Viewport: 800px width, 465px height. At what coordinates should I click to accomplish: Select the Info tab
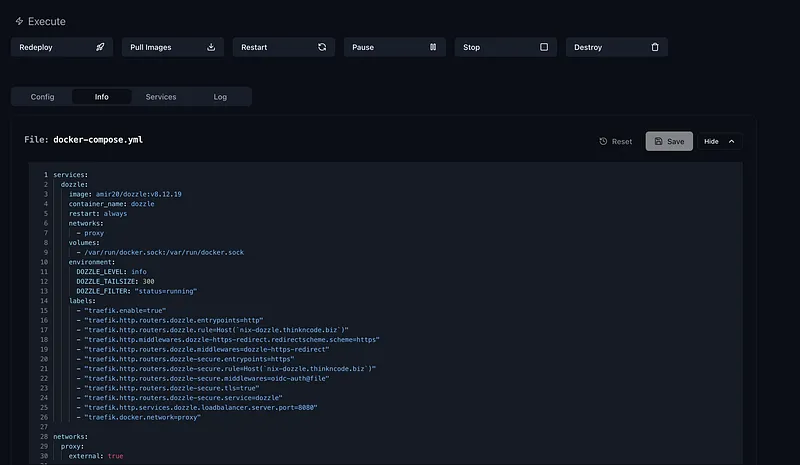pyautogui.click(x=102, y=96)
